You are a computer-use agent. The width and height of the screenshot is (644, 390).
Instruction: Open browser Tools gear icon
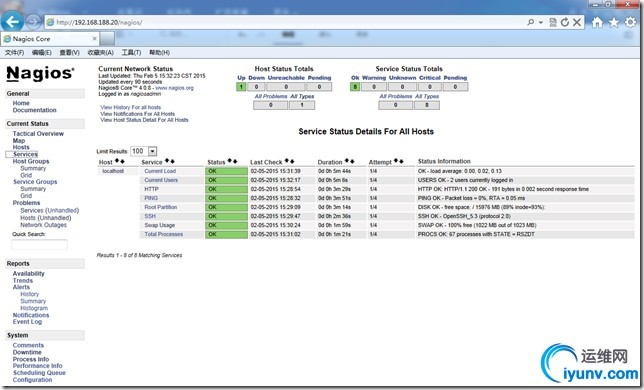tap(630, 22)
